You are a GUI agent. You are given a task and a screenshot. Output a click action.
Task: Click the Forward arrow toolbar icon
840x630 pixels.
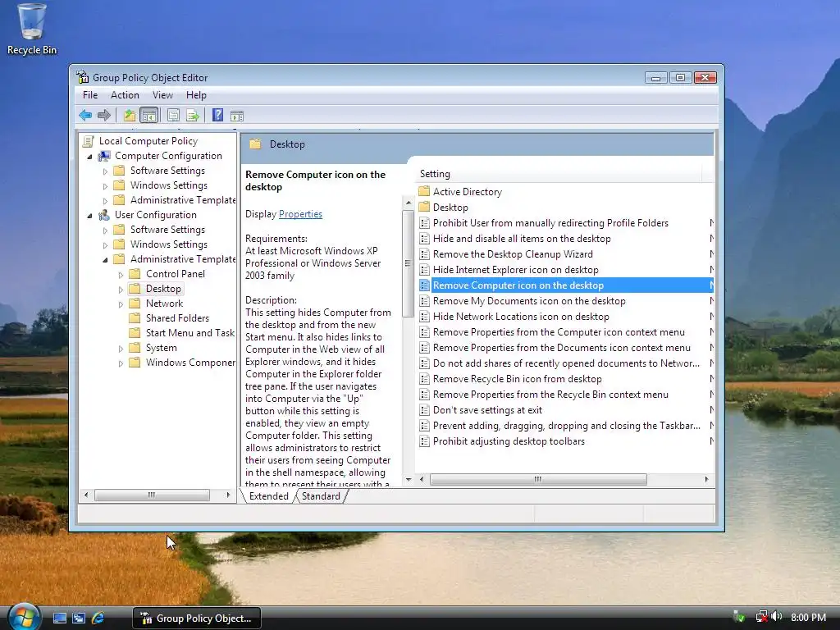tap(104, 115)
